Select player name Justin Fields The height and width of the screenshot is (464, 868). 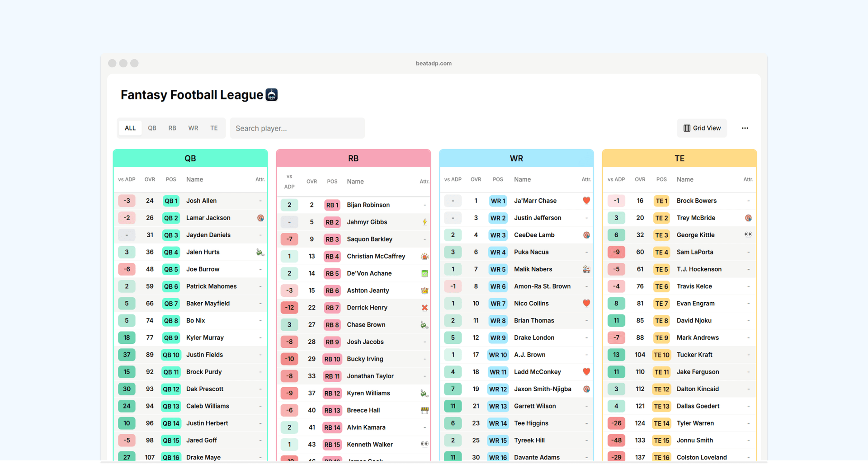[204, 355]
